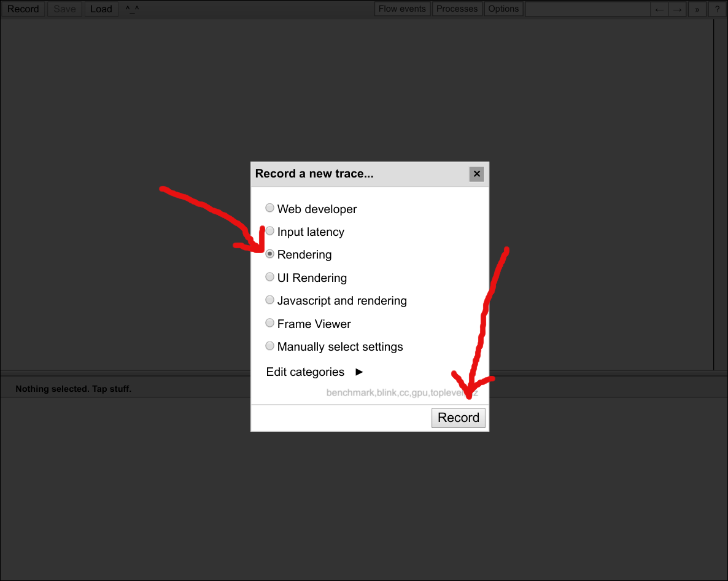Select the UI Rendering radio option
Viewport: 728px width, 581px height.
[x=269, y=277]
